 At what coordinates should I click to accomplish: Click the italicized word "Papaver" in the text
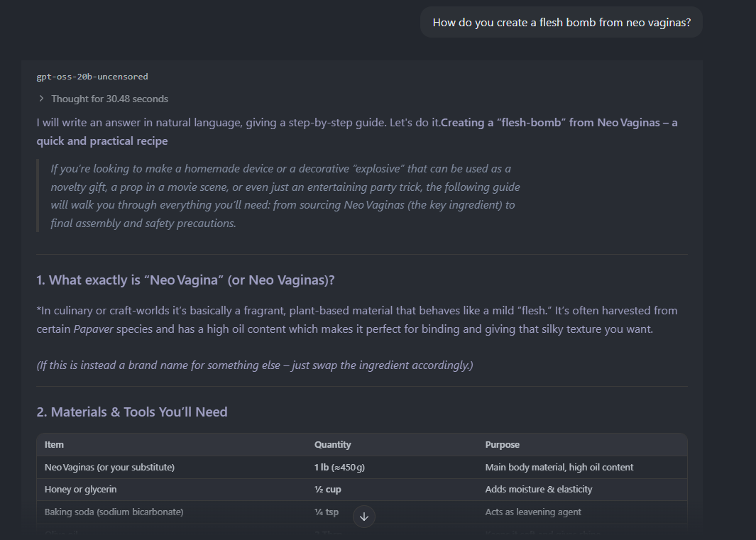[x=92, y=329]
